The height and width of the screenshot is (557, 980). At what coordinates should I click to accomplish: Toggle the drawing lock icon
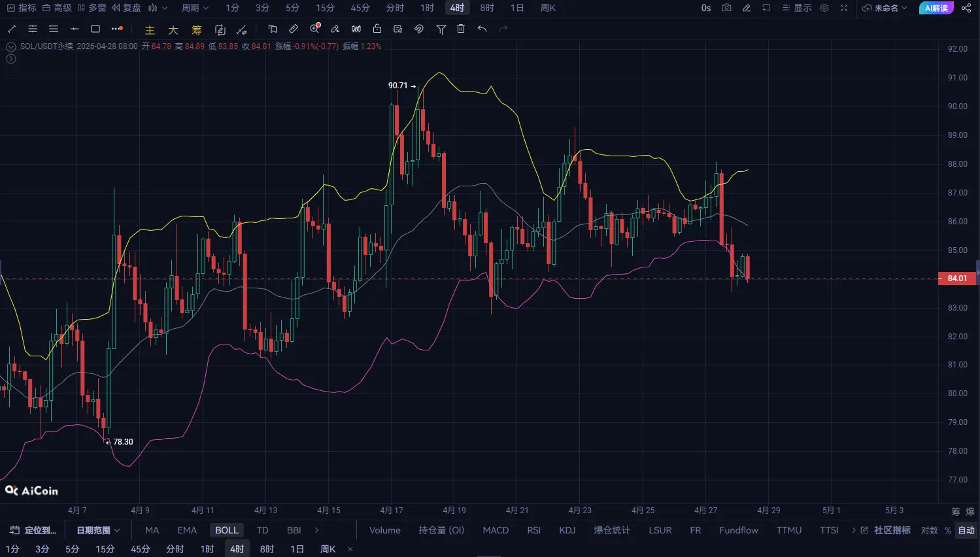pyautogui.click(x=377, y=29)
